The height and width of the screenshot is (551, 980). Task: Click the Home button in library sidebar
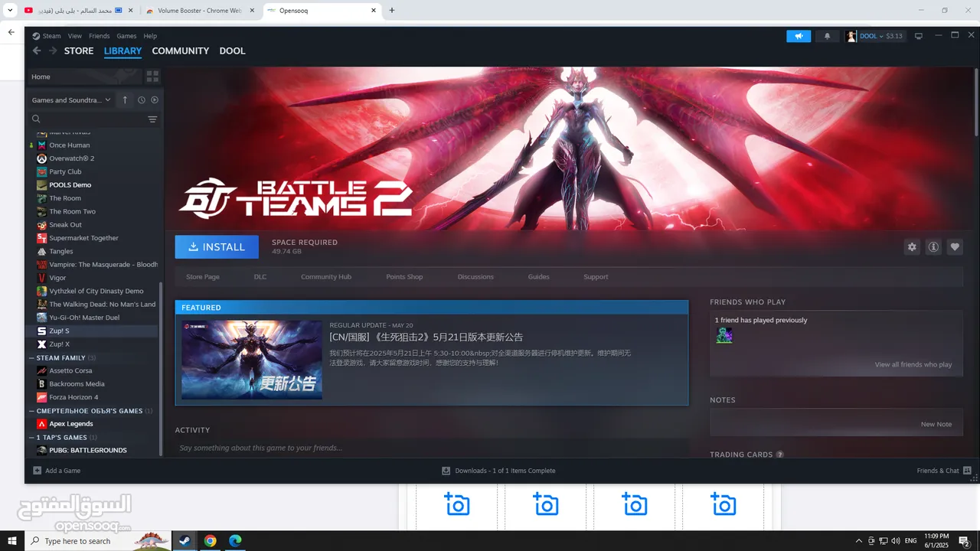point(85,77)
